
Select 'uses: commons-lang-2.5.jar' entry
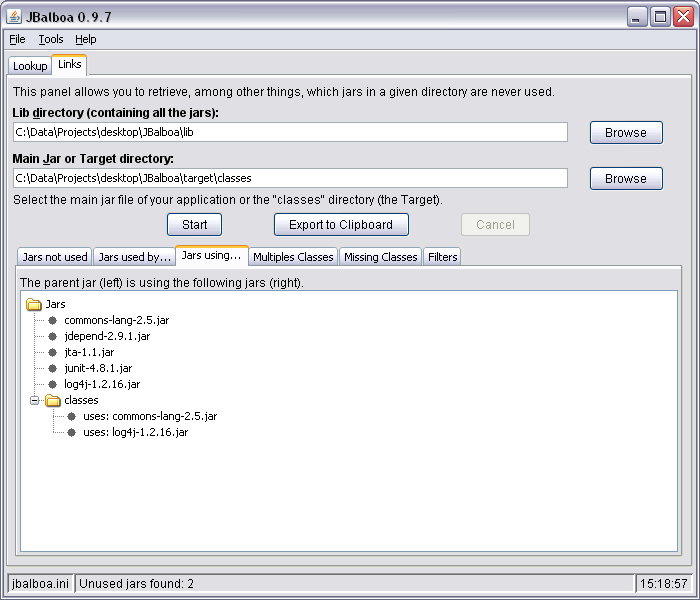(x=150, y=417)
